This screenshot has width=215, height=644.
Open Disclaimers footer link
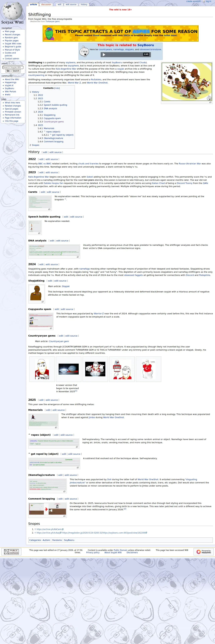(x=132, y=553)
